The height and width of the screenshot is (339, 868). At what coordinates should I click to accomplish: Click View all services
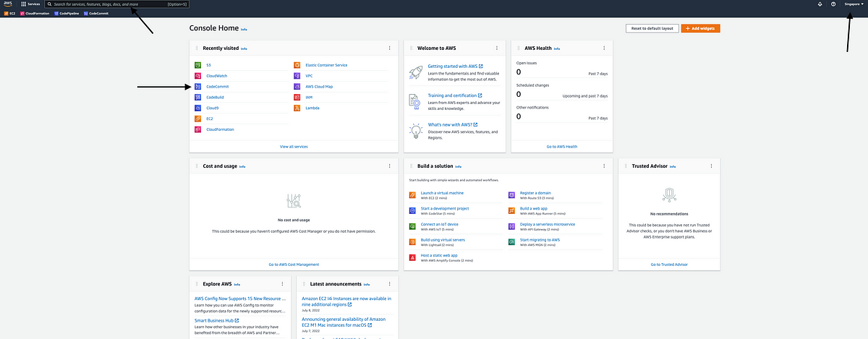point(294,146)
